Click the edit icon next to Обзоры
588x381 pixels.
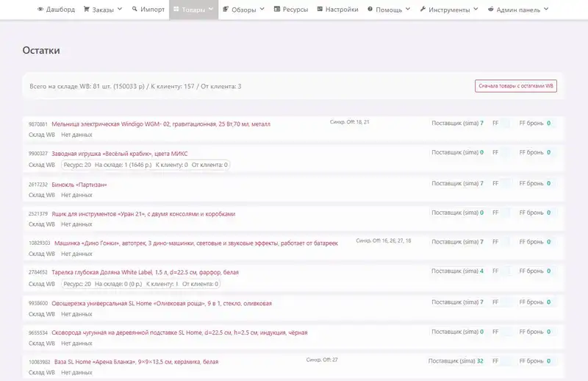(x=226, y=9)
